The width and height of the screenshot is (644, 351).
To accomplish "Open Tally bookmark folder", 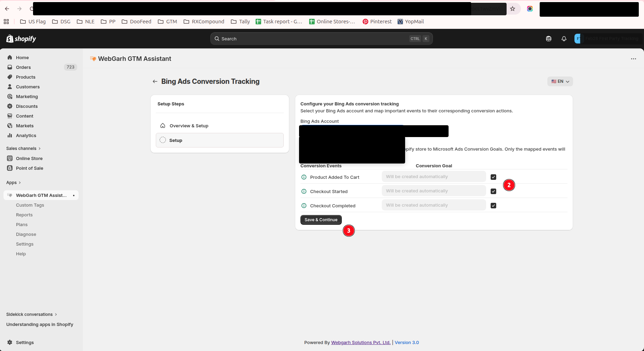I will 240,22.
